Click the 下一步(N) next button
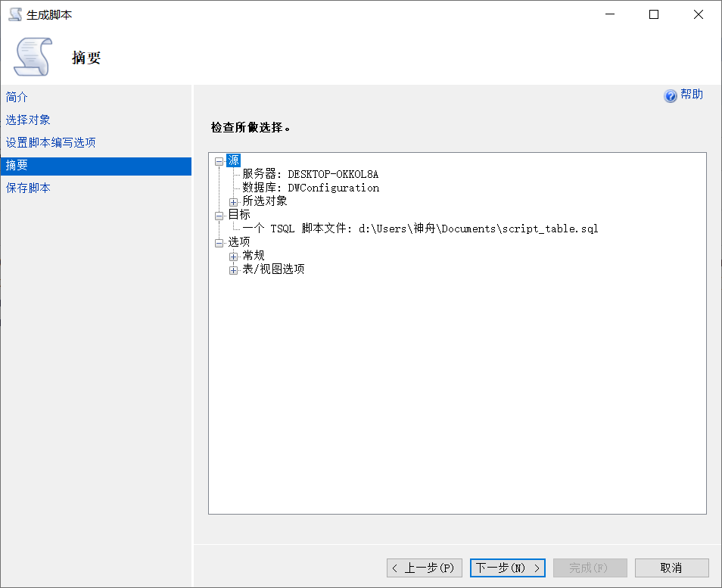Screen dimensions: 722x588 507,568
